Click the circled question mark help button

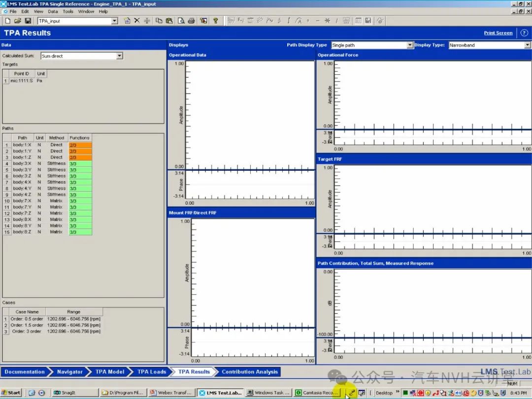pyautogui.click(x=524, y=33)
